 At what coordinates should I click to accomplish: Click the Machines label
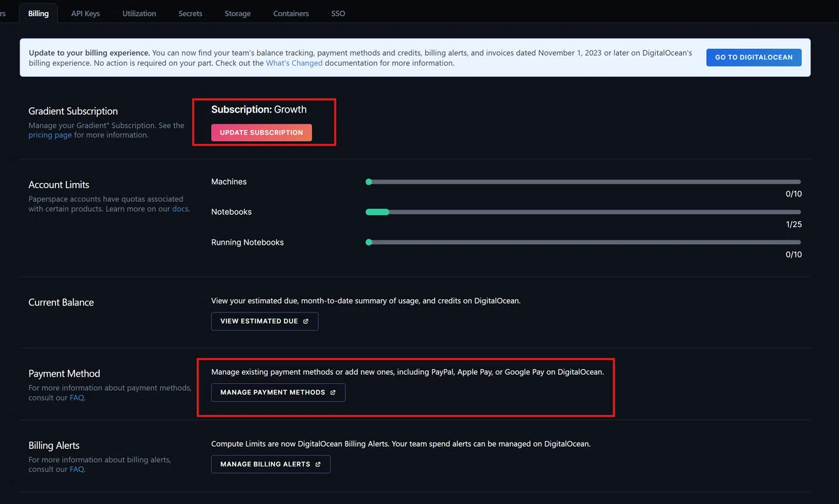click(x=229, y=182)
